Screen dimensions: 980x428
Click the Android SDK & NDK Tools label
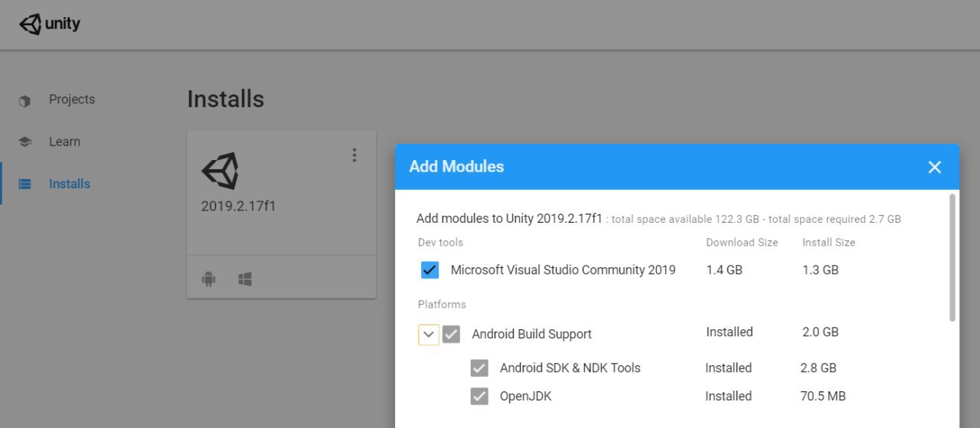pyautogui.click(x=570, y=368)
